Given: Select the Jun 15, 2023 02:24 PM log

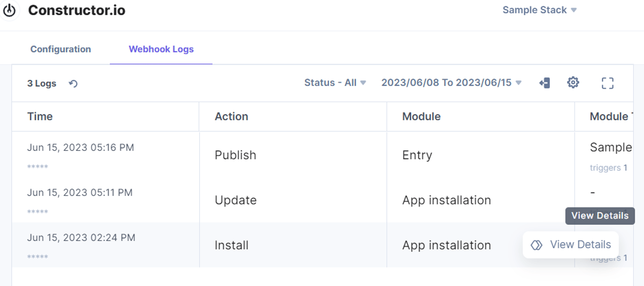Looking at the screenshot, I should click(x=81, y=238).
